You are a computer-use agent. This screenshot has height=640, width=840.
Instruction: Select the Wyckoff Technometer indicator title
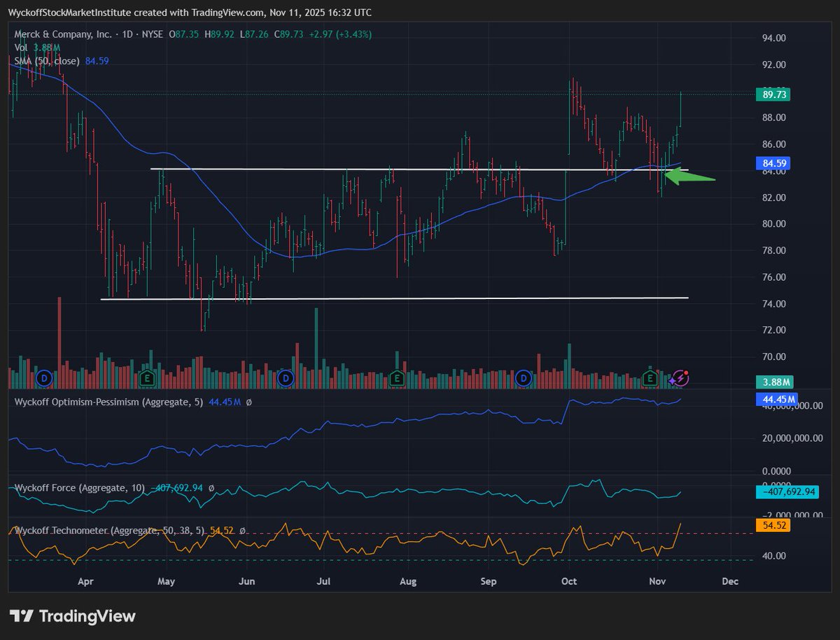click(110, 531)
